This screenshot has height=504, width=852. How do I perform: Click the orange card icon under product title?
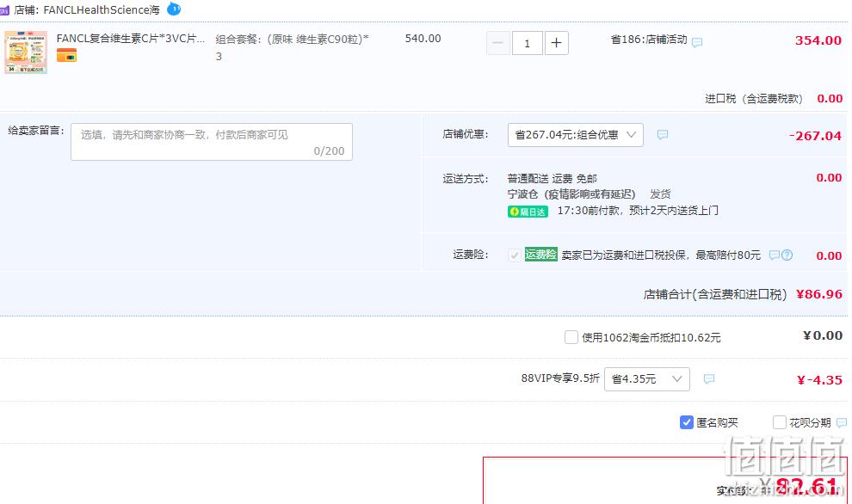pyautogui.click(x=66, y=55)
